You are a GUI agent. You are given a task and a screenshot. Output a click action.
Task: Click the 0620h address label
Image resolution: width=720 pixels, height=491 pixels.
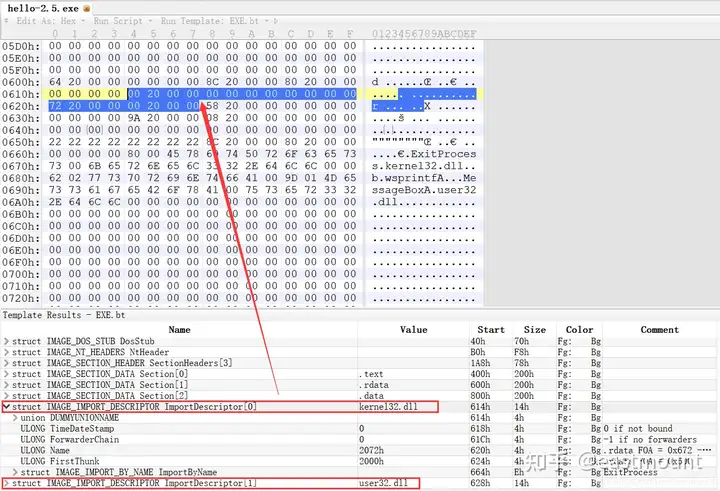[21, 106]
